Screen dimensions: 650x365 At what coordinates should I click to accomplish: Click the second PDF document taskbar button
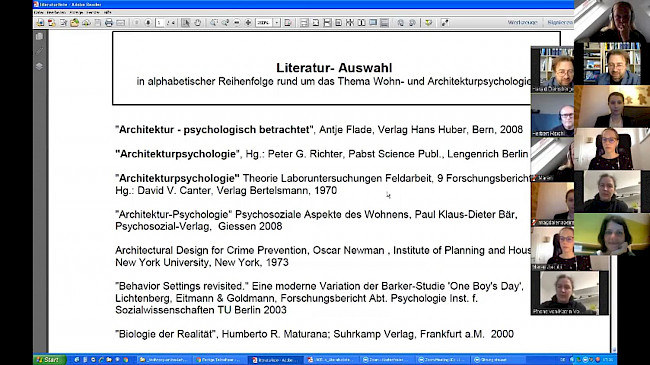coord(331,360)
